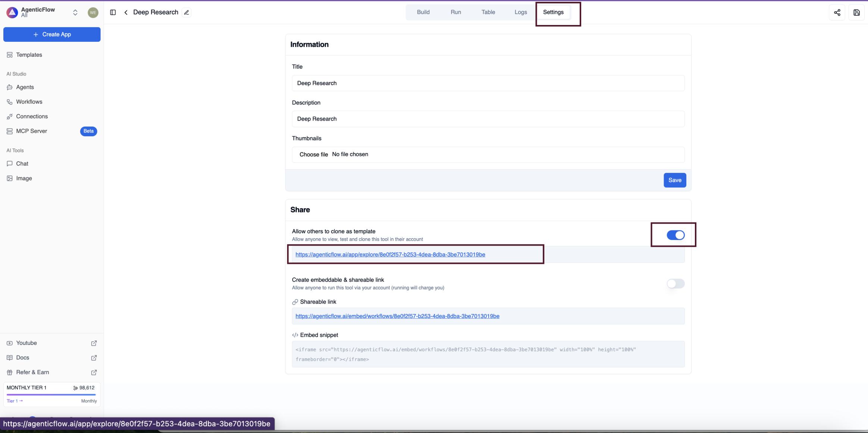Open Docs link in sidebar

pos(52,358)
